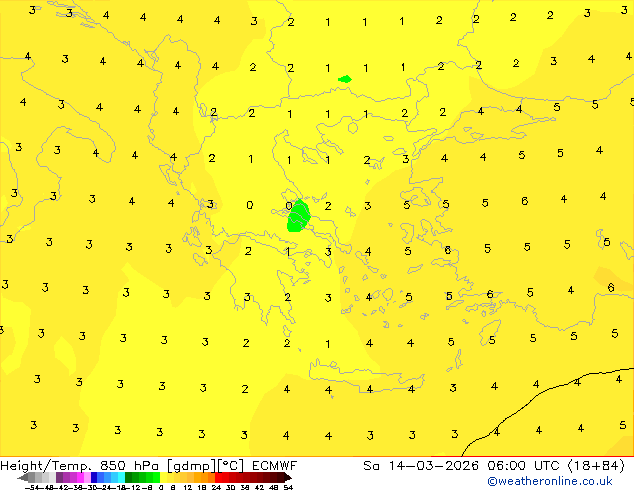
Task: Click the legend's right dark-red arrow tip
Action: (288, 478)
